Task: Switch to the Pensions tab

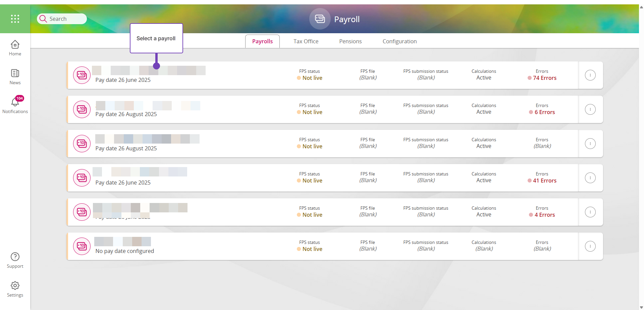Action: pos(350,41)
